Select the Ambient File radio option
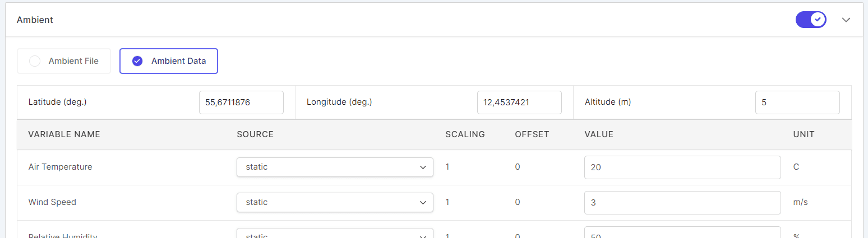 [64, 61]
